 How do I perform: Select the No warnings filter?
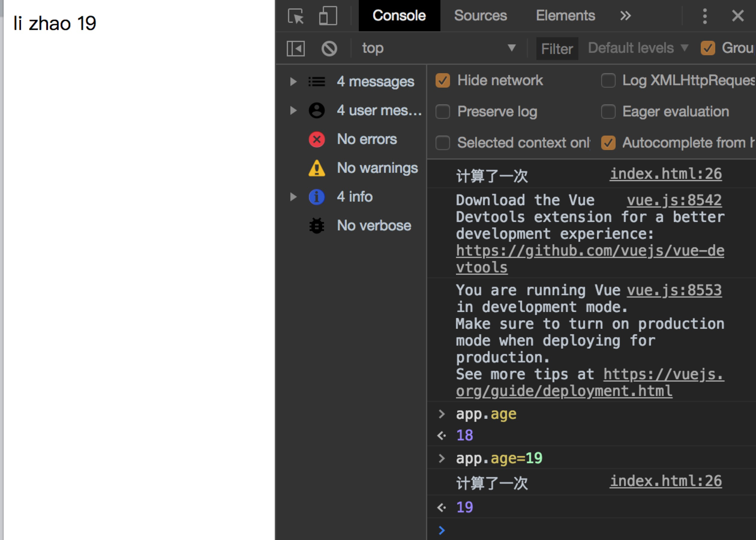tap(377, 168)
